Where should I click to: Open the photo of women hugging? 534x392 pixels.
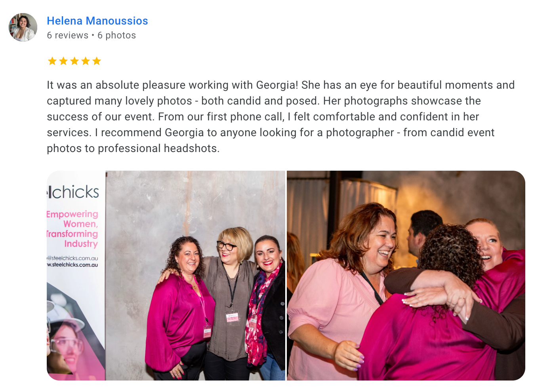(x=406, y=276)
